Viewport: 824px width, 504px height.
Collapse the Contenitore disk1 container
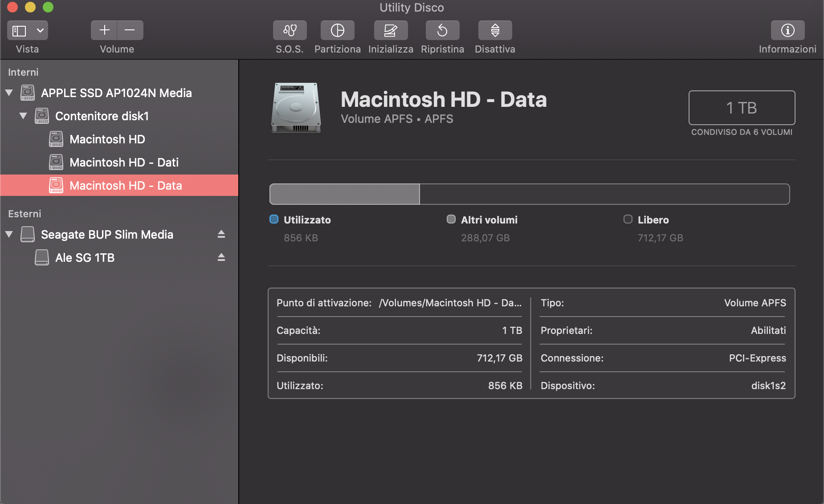(23, 116)
